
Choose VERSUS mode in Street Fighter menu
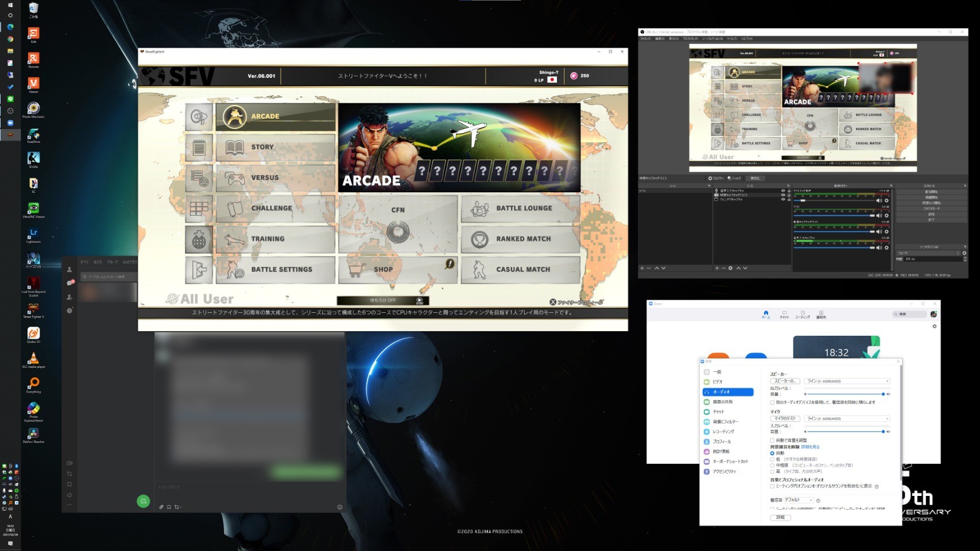coord(276,178)
